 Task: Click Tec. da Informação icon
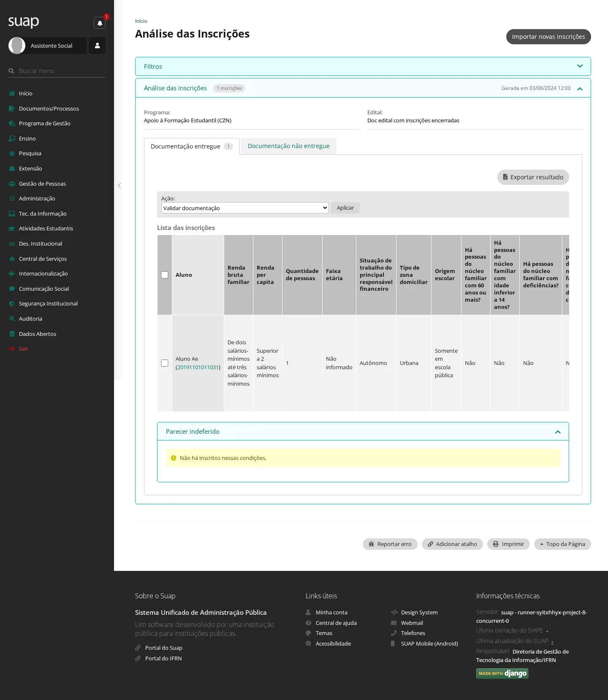[x=12, y=214]
